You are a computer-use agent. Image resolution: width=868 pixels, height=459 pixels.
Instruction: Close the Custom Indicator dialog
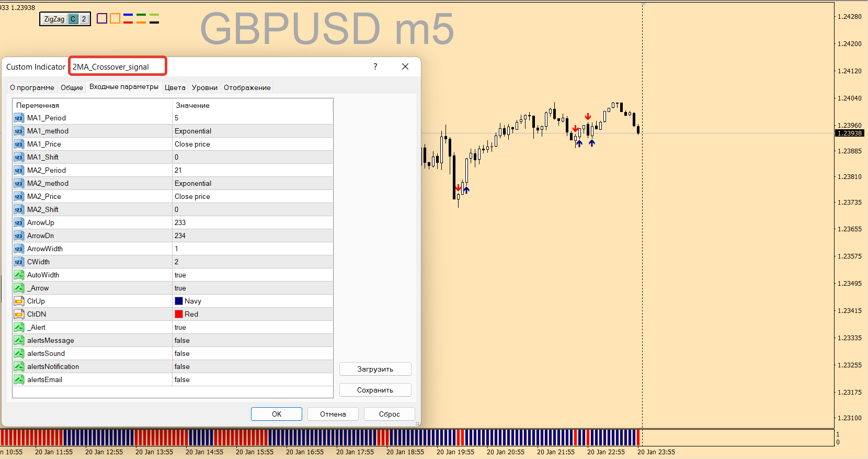[405, 66]
